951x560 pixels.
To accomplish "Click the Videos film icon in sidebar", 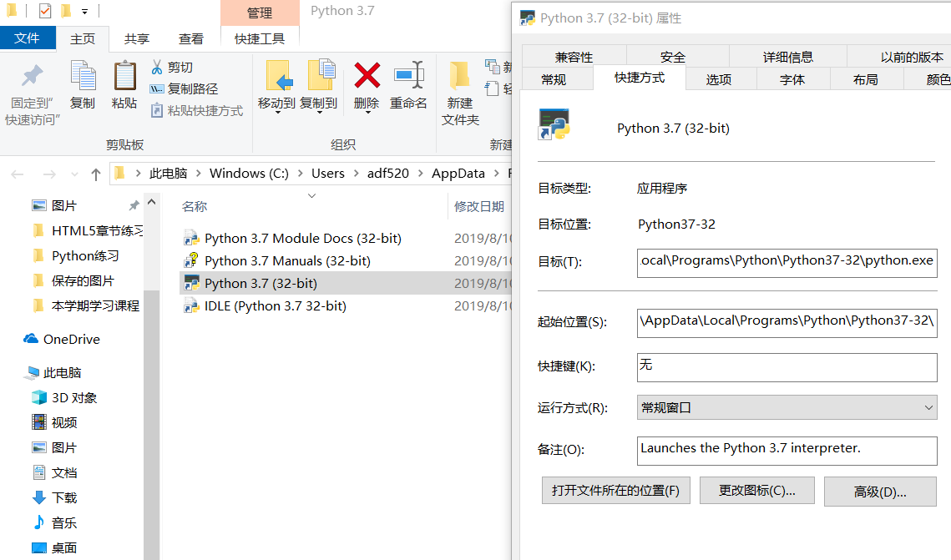I will click(x=38, y=422).
